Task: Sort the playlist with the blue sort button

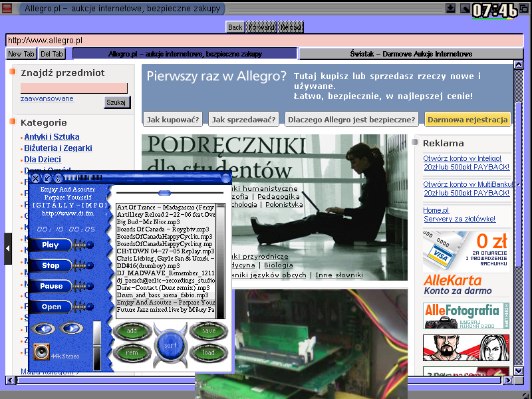Action: pyautogui.click(x=170, y=345)
